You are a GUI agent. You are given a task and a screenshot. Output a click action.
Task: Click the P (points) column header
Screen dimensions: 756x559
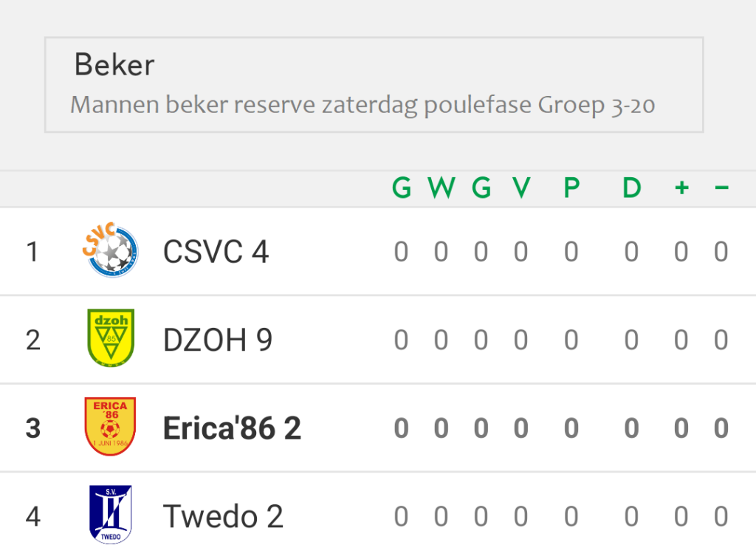571,188
